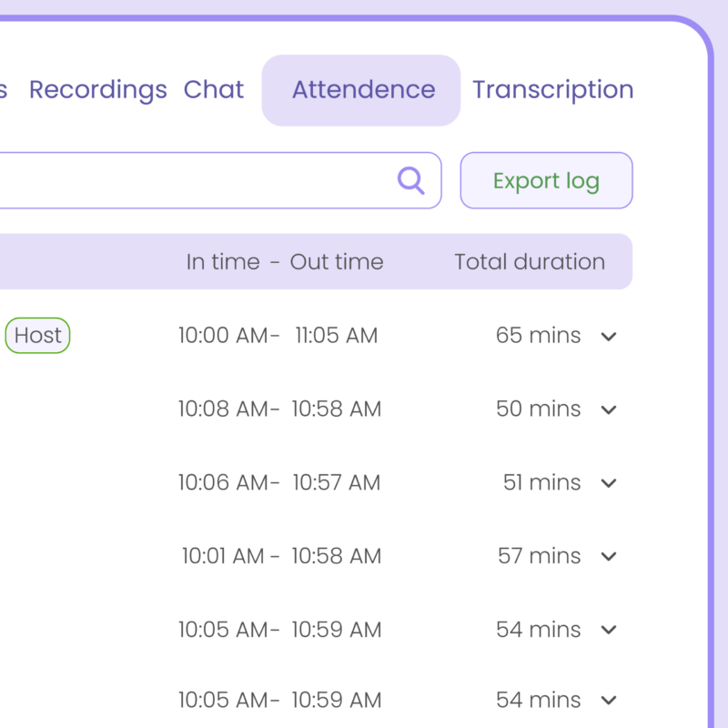Click the 10:06 AM- 10:57 AM time range
This screenshot has height=728, width=728.
coord(278,482)
